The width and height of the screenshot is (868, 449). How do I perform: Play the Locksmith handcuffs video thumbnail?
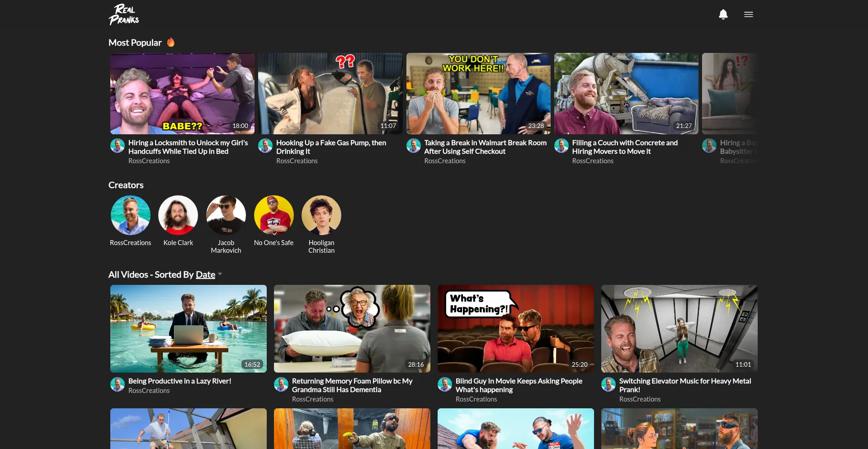tap(182, 94)
